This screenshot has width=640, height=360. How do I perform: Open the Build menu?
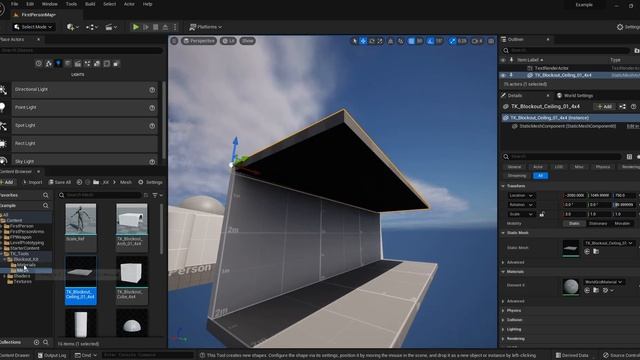pos(90,4)
